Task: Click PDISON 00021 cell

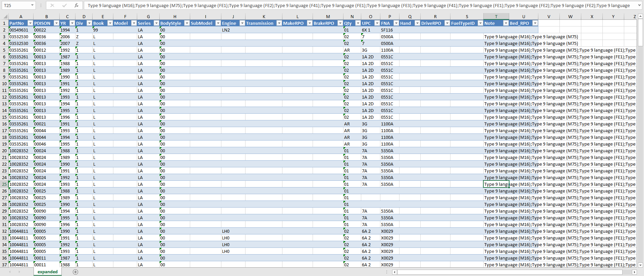Action: (x=46, y=124)
